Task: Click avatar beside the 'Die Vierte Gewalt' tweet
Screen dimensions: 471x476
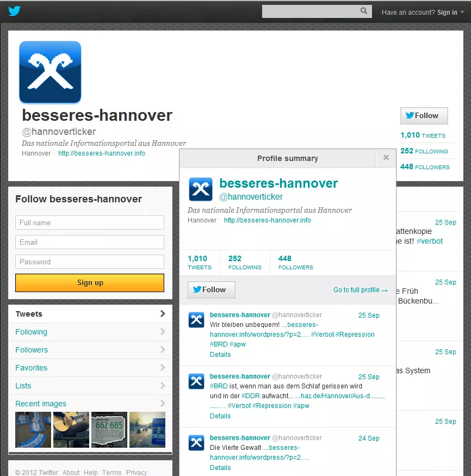Action: pyautogui.click(x=196, y=443)
